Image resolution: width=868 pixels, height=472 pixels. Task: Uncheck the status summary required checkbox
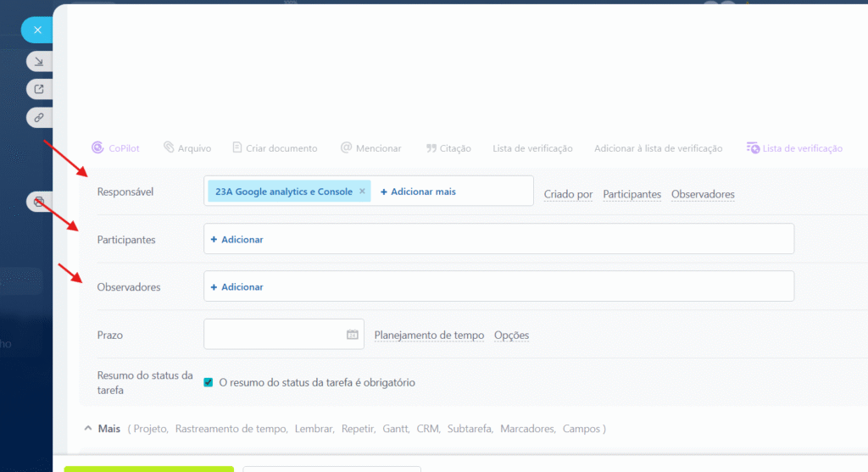pyautogui.click(x=209, y=382)
